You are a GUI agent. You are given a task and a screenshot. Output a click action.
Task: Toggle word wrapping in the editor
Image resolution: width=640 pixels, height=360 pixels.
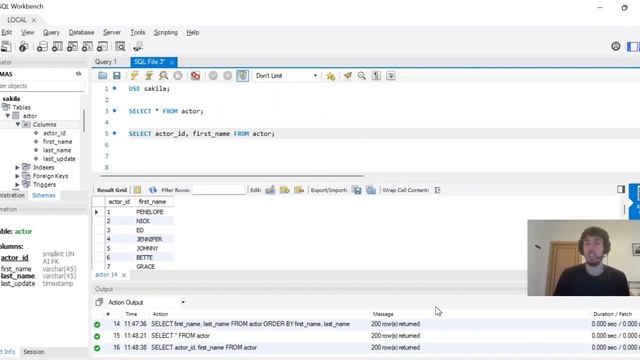point(391,76)
